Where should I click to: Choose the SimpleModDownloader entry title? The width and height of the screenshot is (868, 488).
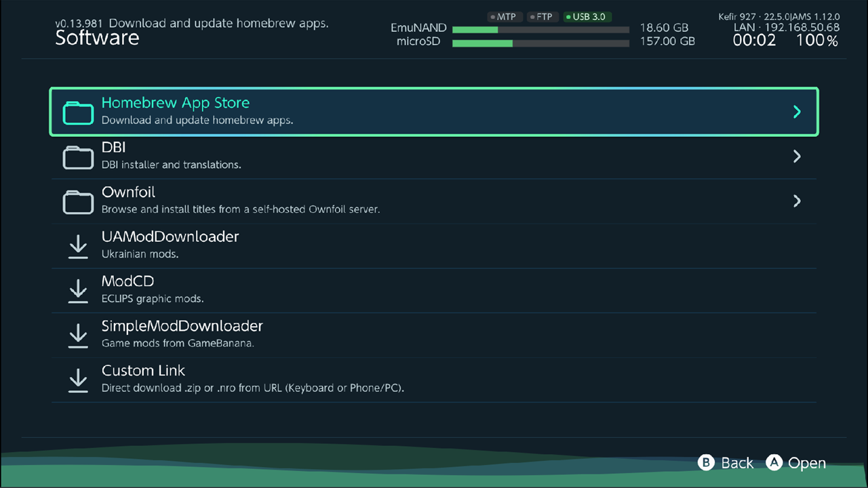coord(182,327)
